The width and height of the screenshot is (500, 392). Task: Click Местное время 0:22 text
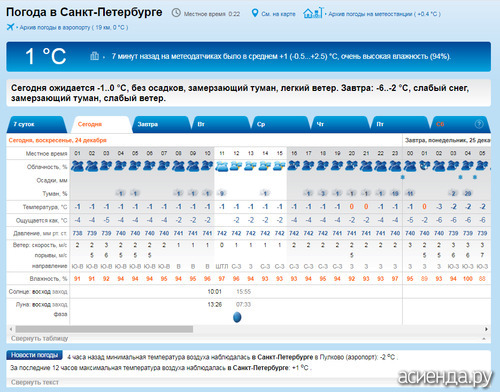point(212,14)
